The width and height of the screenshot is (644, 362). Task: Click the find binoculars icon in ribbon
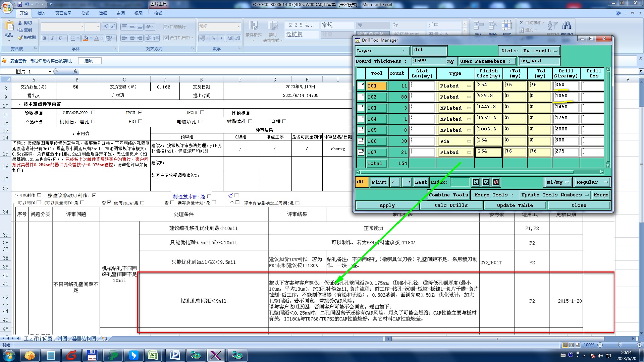pos(567,25)
